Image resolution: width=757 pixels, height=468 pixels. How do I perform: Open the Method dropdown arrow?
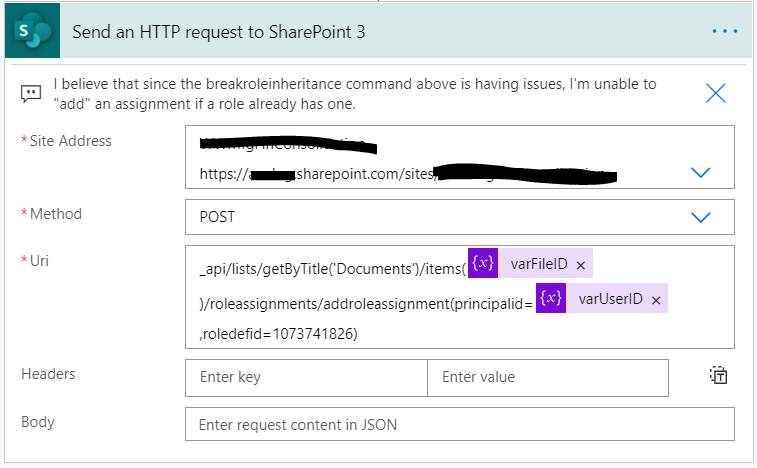point(701,217)
